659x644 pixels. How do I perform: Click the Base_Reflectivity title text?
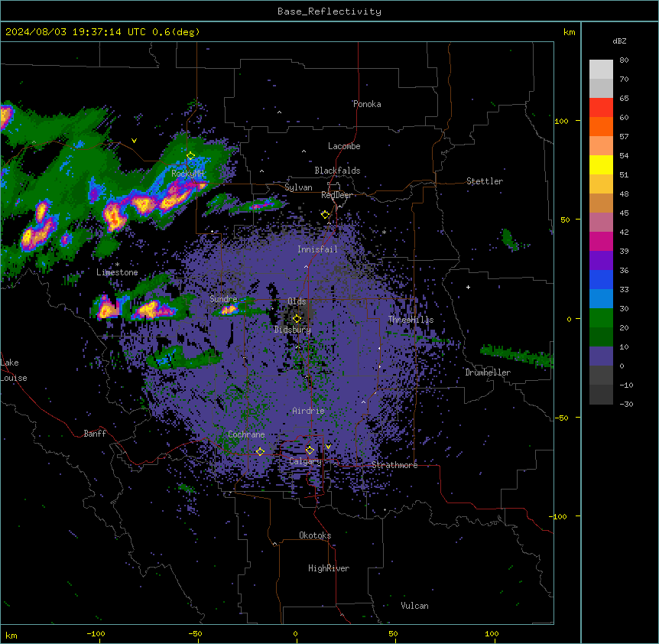[329, 11]
